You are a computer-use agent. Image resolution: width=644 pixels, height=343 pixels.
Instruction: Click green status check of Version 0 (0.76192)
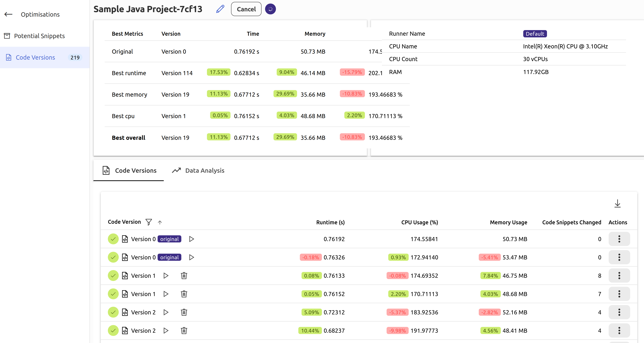(113, 239)
